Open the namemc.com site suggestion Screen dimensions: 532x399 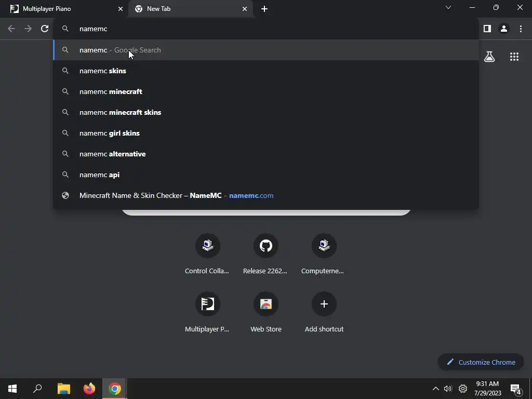tap(265, 195)
